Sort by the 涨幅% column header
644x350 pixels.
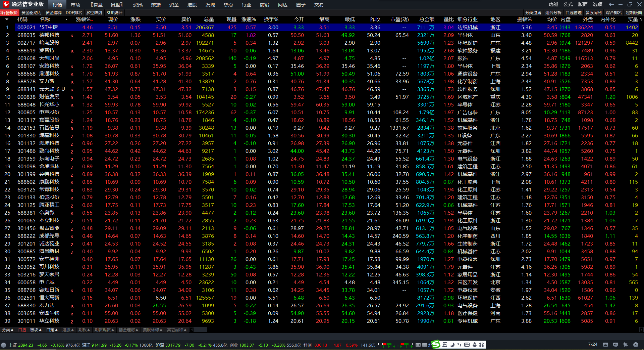click(x=84, y=19)
